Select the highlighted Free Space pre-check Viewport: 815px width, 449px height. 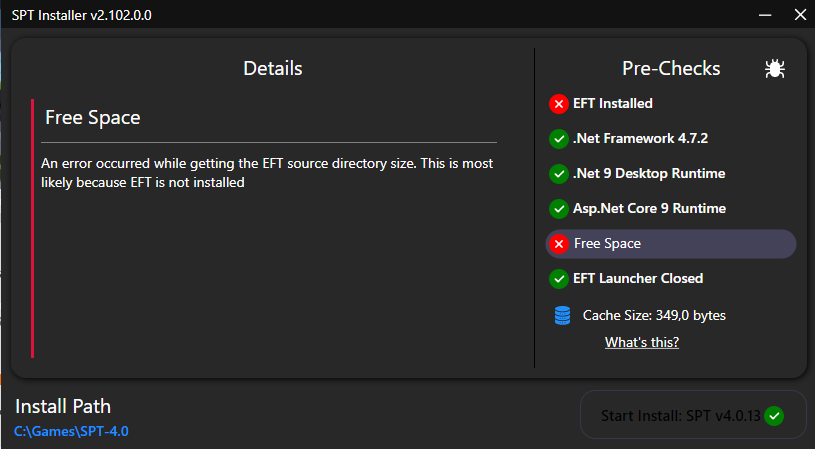pyautogui.click(x=671, y=244)
